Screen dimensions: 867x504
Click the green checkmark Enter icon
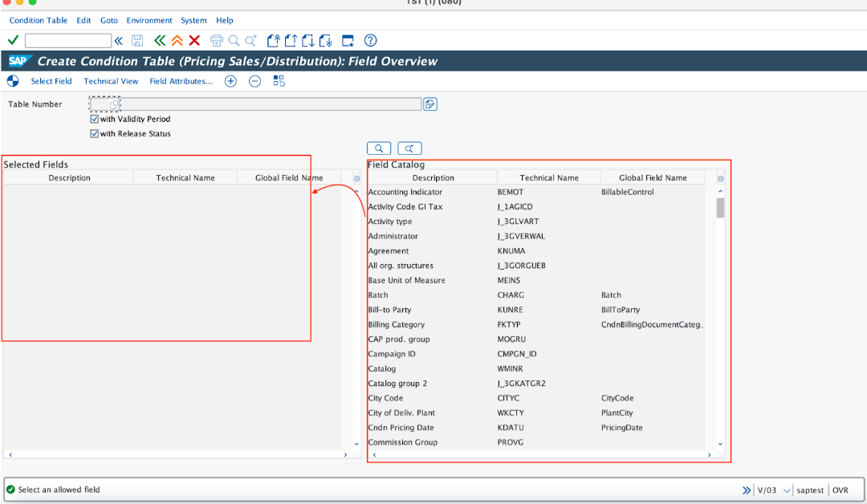14,40
